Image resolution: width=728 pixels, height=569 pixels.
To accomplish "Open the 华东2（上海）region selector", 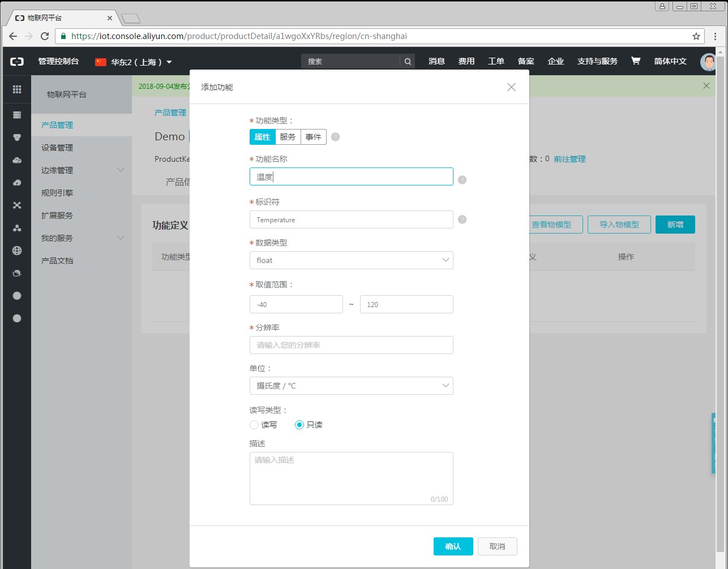I will [x=134, y=62].
